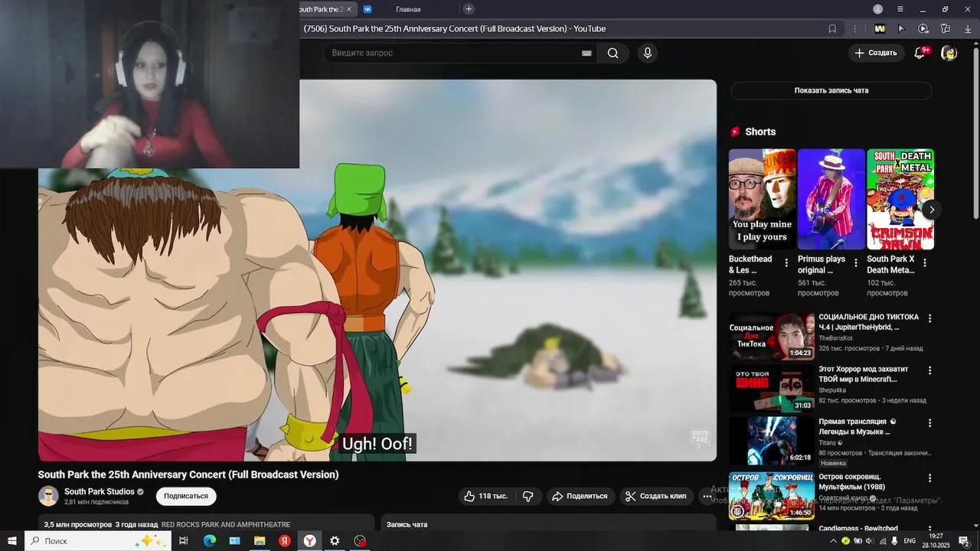Show hidden system tray icons chevron
This screenshot has width=980, height=551.
tap(833, 541)
